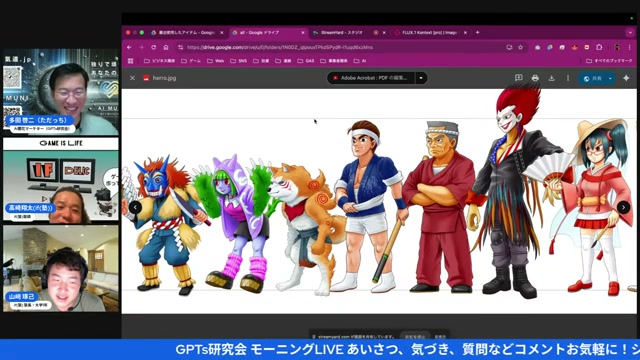
Task: Open the SNS bookmark folder
Action: tap(238, 61)
